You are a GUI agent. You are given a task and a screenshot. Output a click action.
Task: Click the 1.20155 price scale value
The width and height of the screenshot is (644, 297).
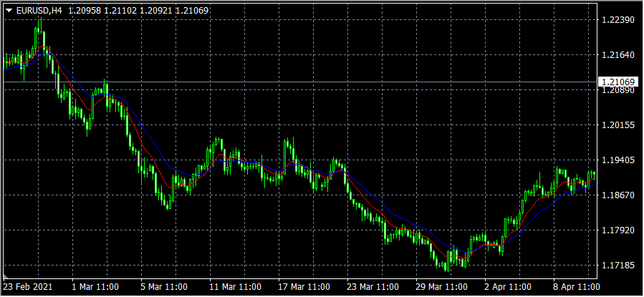[x=618, y=125]
